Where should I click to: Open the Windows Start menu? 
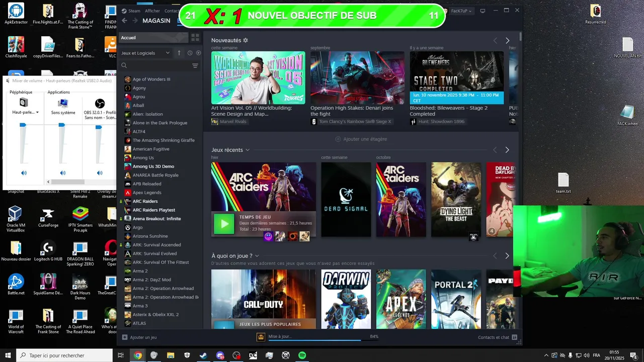tap(8, 355)
